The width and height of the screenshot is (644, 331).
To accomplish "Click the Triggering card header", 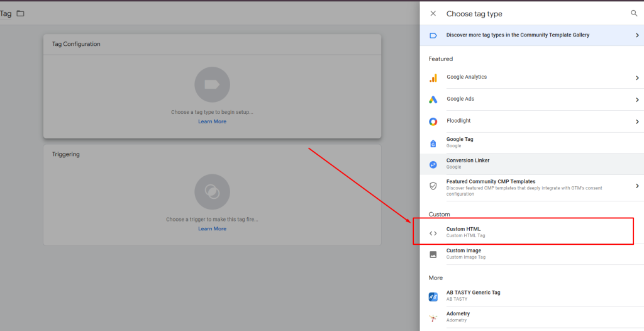I will 212,154.
